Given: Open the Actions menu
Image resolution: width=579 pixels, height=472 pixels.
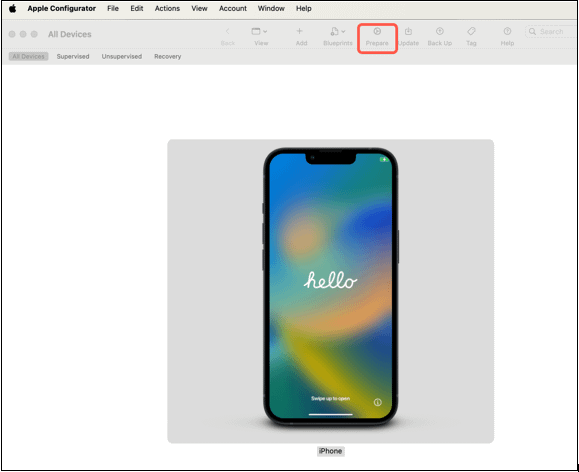Looking at the screenshot, I should pos(167,8).
